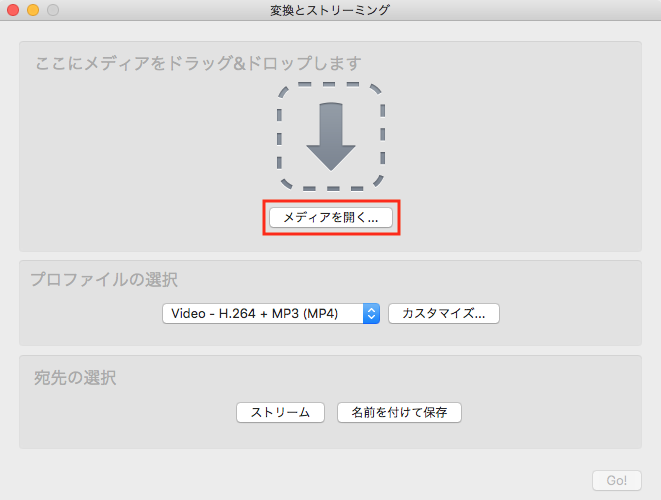The width and height of the screenshot is (661, 500).
Task: Click the Go! button
Action: point(617,481)
